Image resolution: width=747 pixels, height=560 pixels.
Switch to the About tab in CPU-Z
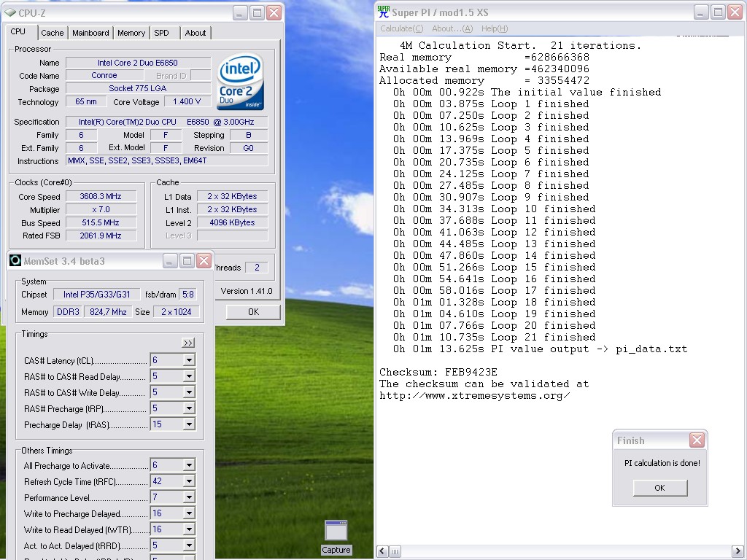pyautogui.click(x=196, y=33)
